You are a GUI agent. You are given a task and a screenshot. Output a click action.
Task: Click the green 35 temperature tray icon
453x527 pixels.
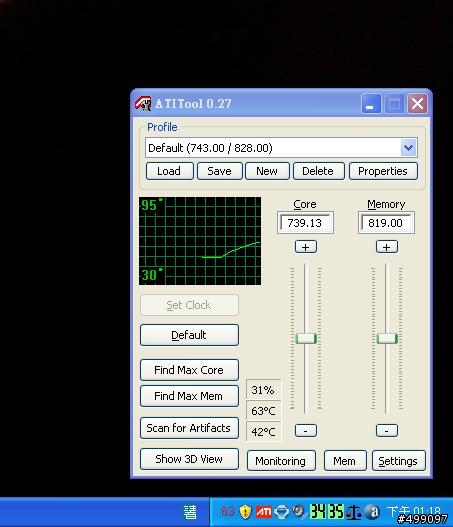[x=336, y=512]
